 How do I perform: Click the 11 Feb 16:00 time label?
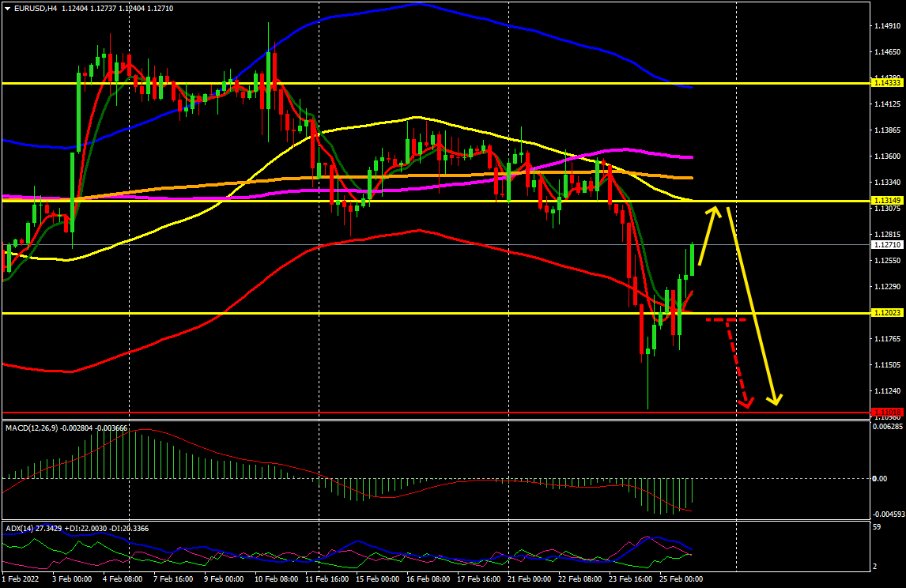click(x=327, y=579)
